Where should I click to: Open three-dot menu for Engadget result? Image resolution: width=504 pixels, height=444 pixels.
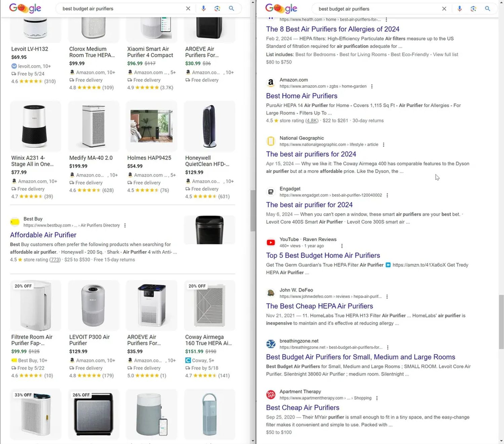click(x=387, y=195)
